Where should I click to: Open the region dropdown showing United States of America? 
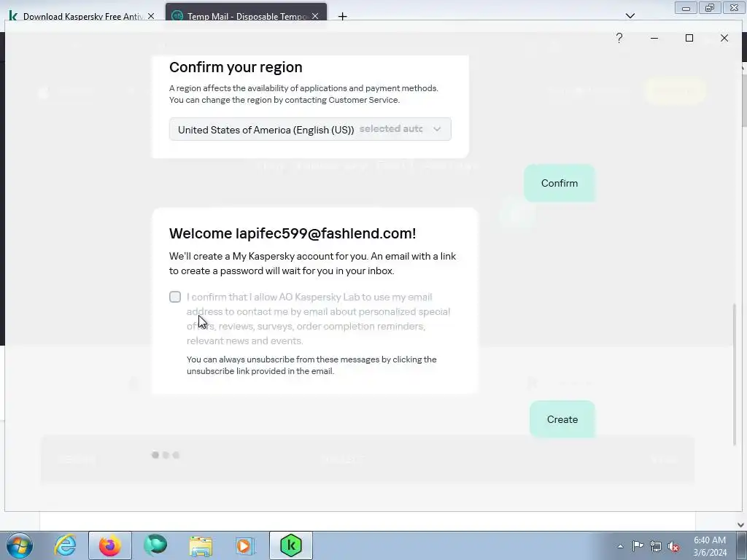tap(310, 129)
